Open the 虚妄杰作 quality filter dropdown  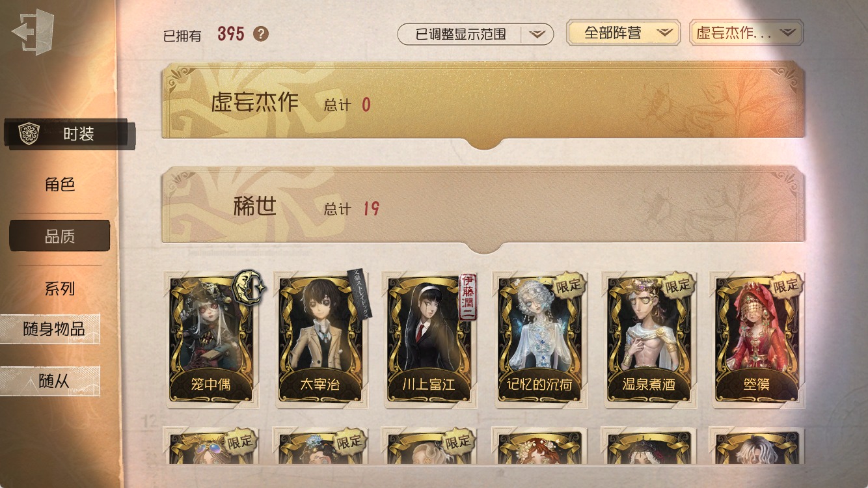746,33
